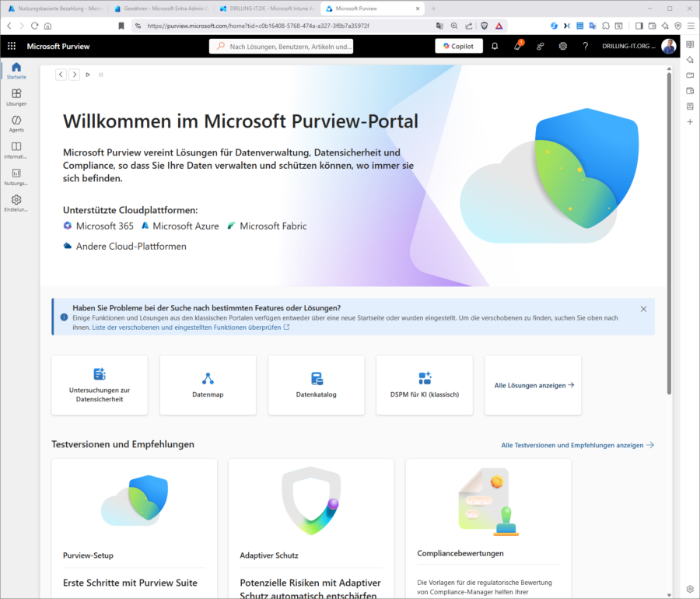The height and width of the screenshot is (599, 700).
Task: Open the reading list icon in browser side panel
Action: (690, 44)
